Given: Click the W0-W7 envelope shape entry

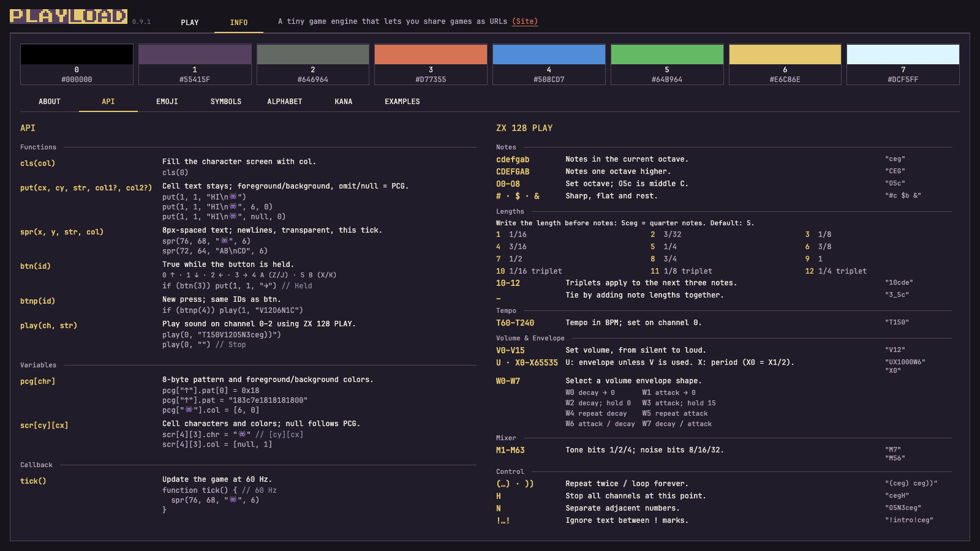Looking at the screenshot, I should (508, 381).
